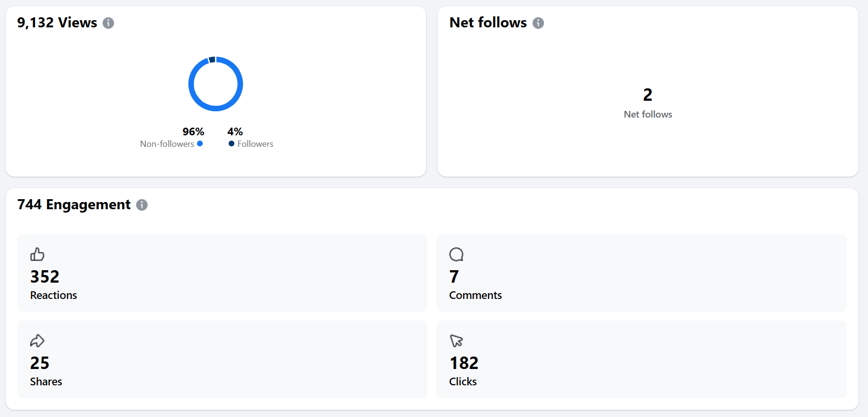This screenshot has height=417, width=868.
Task: Select the speech bubble Comments icon
Action: point(456,254)
